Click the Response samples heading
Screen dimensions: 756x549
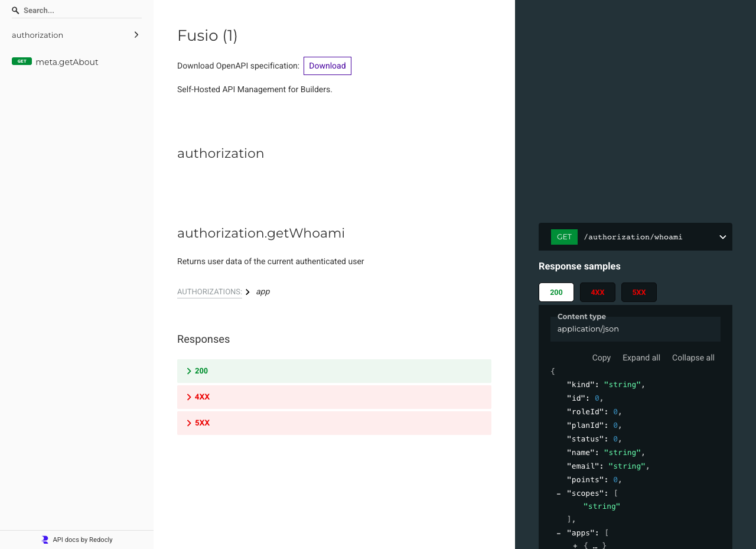(x=579, y=266)
